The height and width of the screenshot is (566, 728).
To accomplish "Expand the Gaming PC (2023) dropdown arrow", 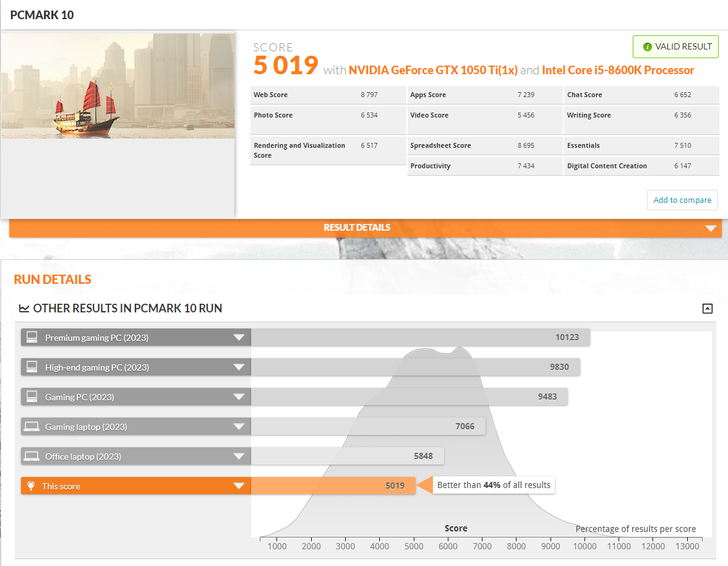I will click(x=239, y=397).
